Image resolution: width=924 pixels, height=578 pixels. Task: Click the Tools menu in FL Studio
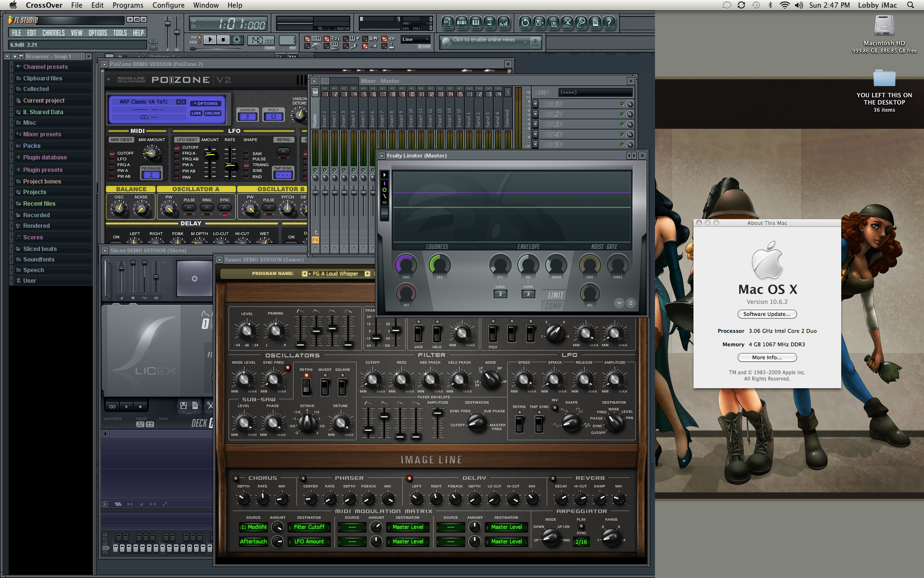(x=119, y=33)
